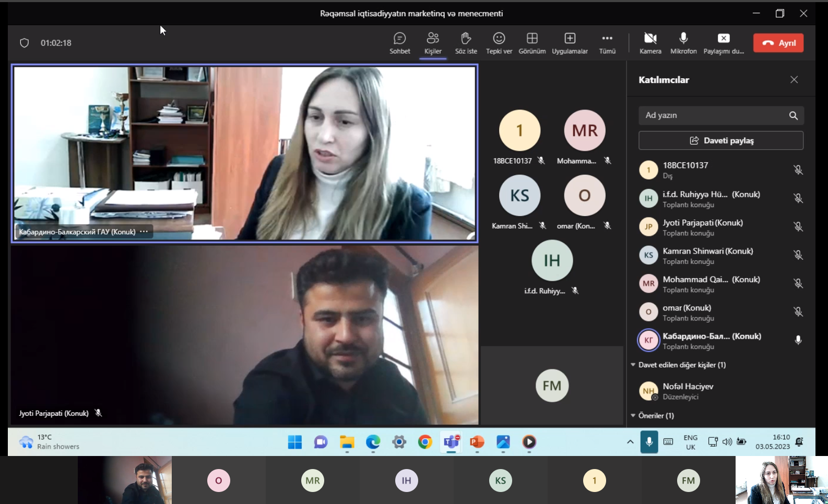Open PowerPoint from the taskbar
The width and height of the screenshot is (828, 504).
(x=477, y=442)
